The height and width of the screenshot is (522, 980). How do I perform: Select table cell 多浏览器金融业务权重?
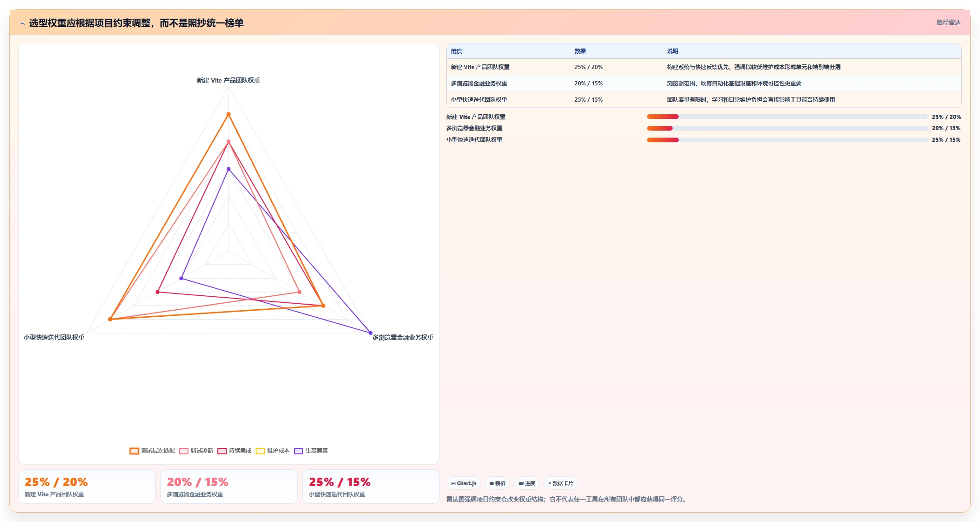pyautogui.click(x=479, y=84)
